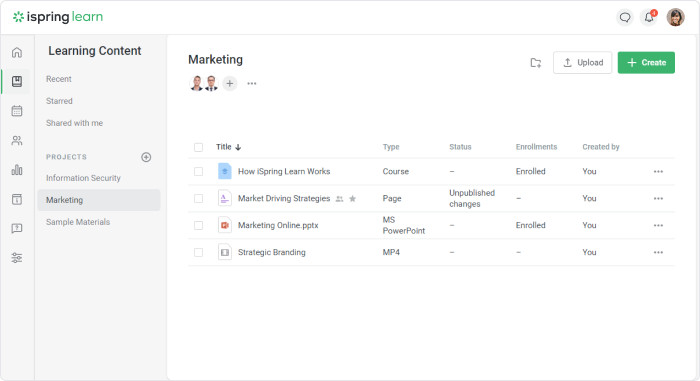Click the MP4 type cell
The image size is (700, 381).
coord(391,252)
